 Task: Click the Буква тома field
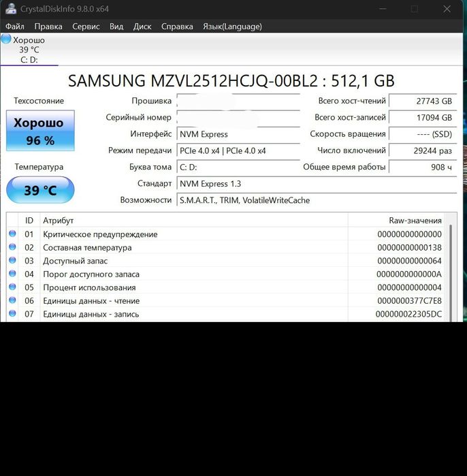click(238, 168)
